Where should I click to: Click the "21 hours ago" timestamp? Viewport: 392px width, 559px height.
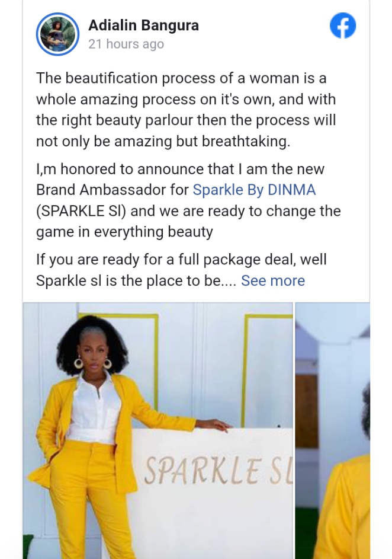click(126, 44)
